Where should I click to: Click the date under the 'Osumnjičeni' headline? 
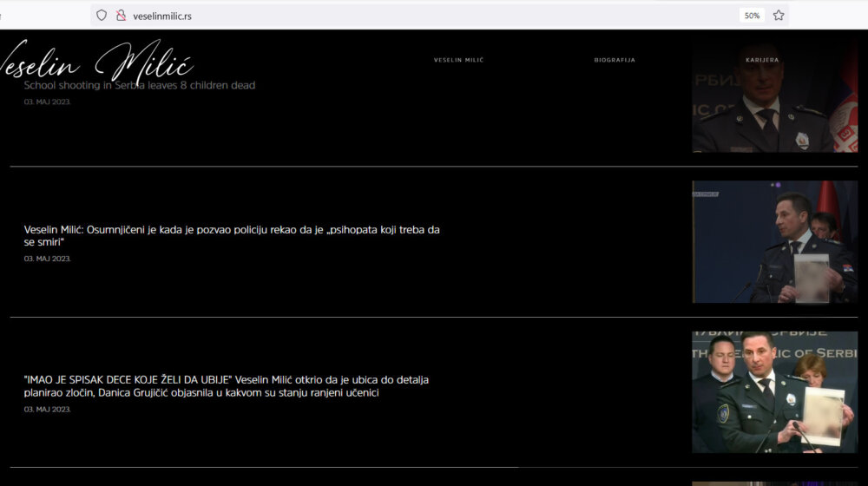click(47, 259)
